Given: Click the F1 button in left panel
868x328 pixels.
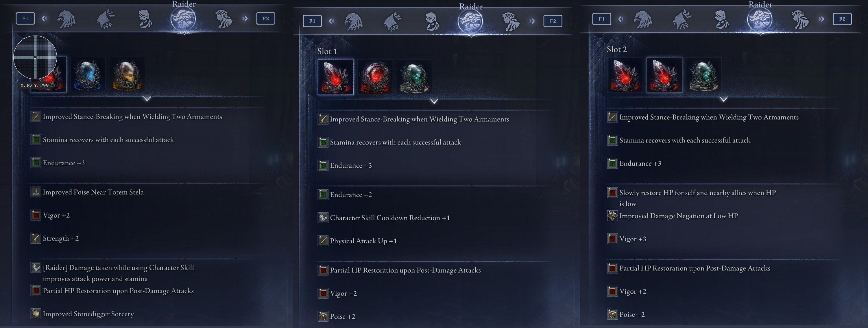Looking at the screenshot, I should point(25,18).
